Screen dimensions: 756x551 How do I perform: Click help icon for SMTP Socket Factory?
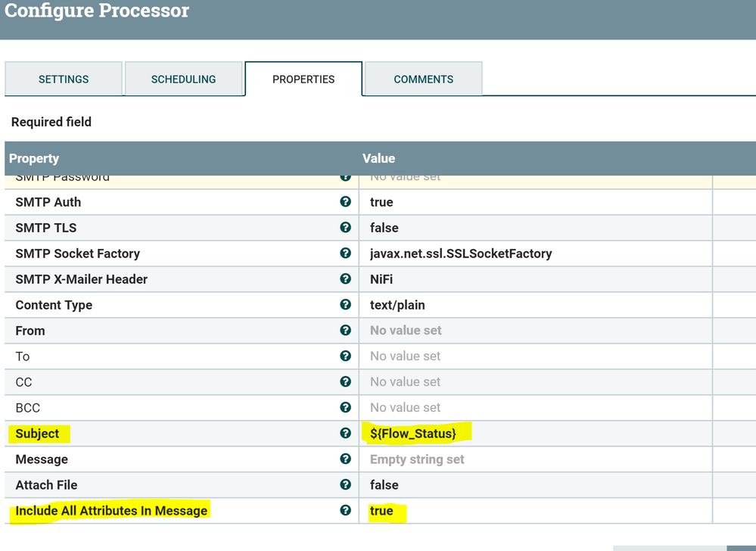346,254
